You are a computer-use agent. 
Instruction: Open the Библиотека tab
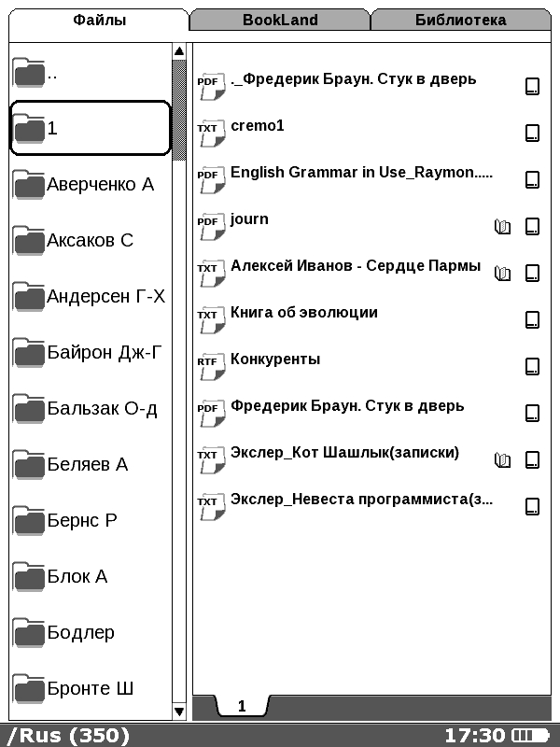coord(460,20)
